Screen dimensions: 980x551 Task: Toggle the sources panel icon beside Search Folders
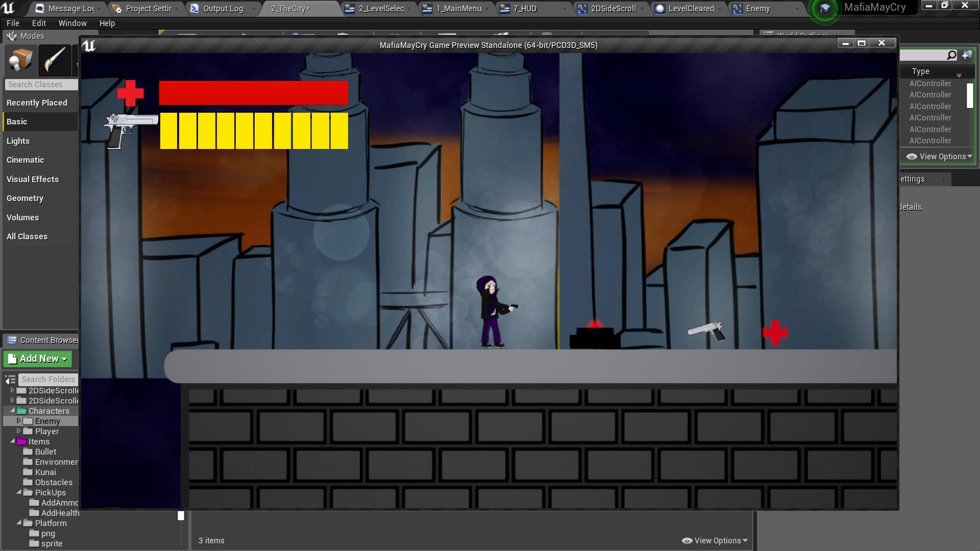tap(10, 380)
